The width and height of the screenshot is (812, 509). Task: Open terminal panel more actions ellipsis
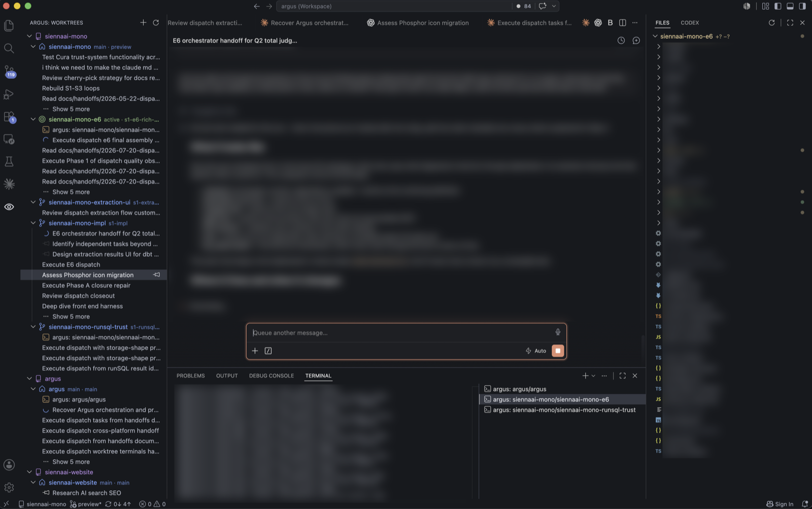coord(604,376)
